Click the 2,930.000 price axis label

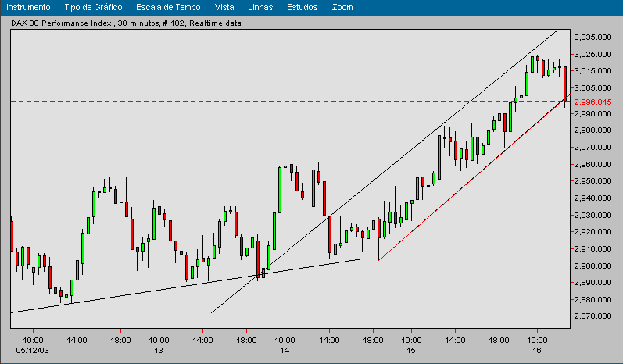coord(593,215)
